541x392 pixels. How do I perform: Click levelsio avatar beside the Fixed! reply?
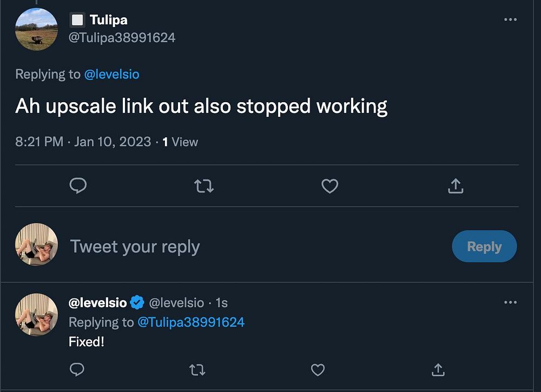click(36, 315)
